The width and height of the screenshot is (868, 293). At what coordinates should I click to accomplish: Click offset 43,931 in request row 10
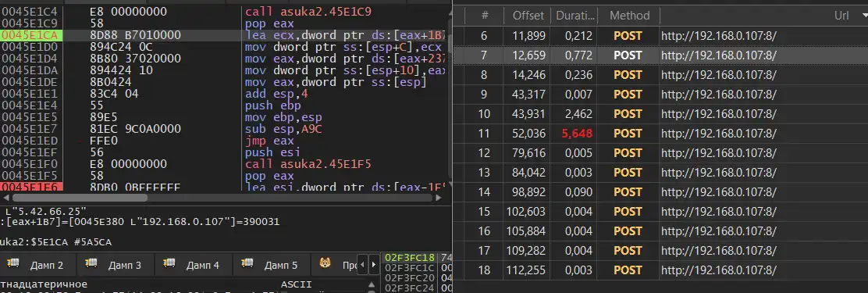[x=528, y=114]
